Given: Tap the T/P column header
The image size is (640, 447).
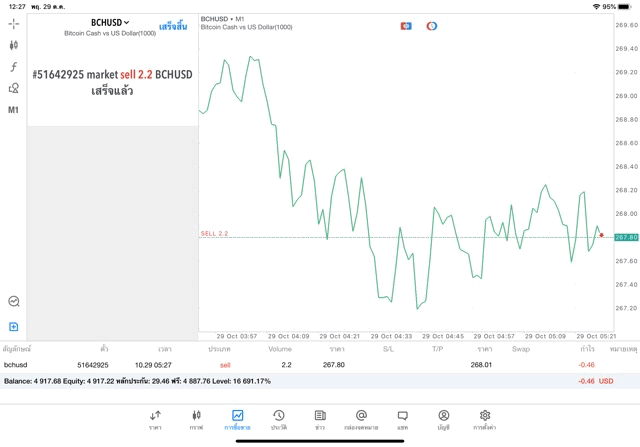Looking at the screenshot, I should click(438, 349).
